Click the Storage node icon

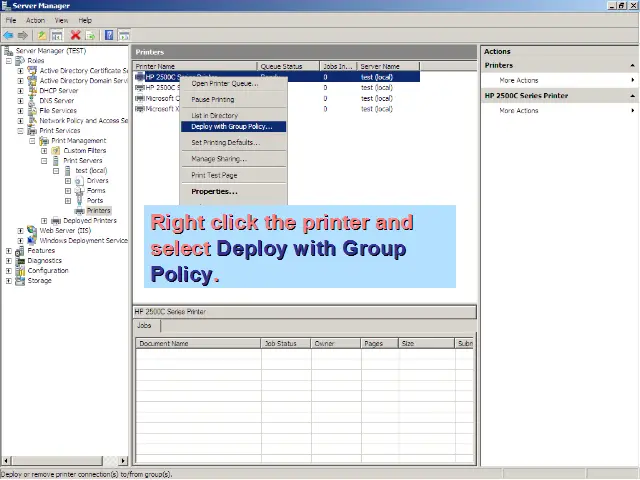[20, 281]
